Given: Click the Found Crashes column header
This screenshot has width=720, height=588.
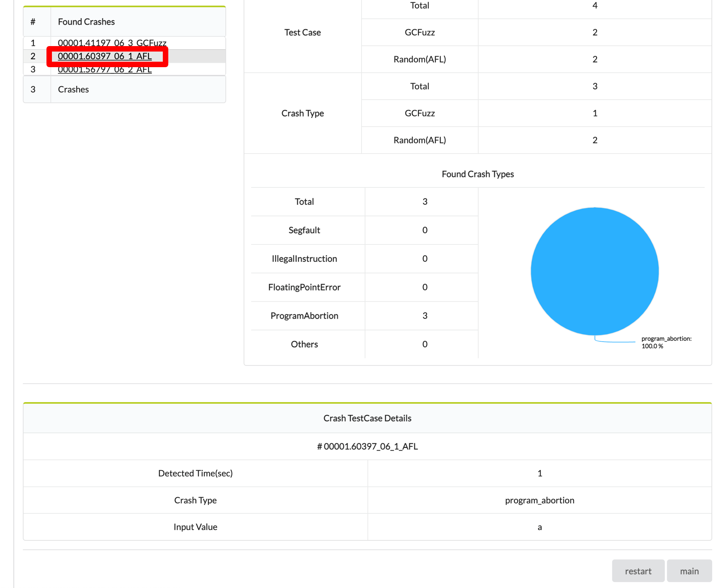Looking at the screenshot, I should click(86, 22).
